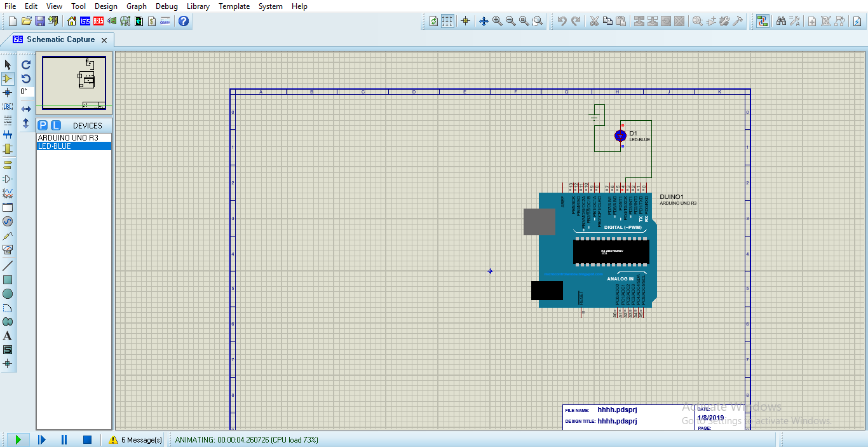Open the Help question mark icon
Viewport: 868px width, 447px height.
click(x=184, y=21)
